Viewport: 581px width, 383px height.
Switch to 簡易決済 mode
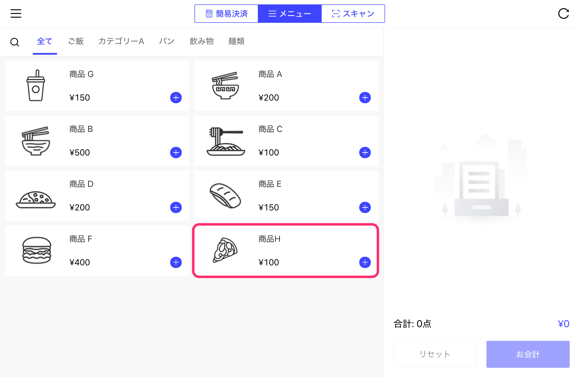[226, 14]
